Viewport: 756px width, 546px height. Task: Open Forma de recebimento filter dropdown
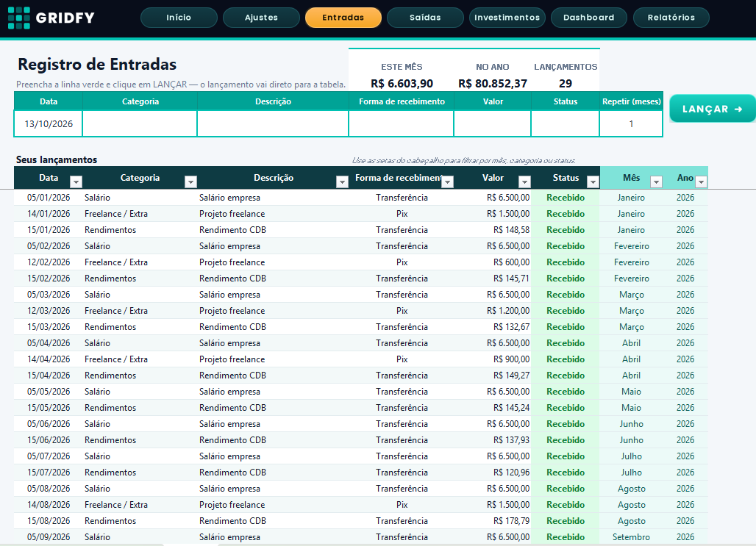click(448, 182)
